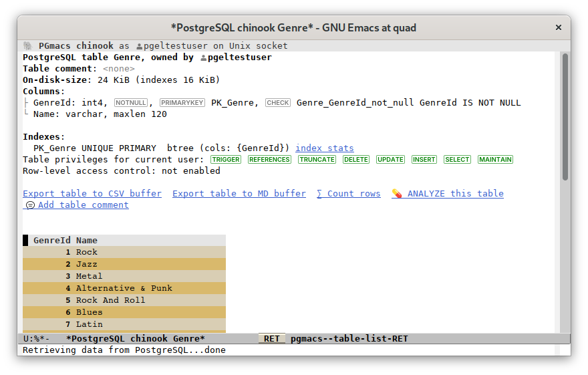Select the Rock And Roll row
This screenshot has height=375, width=588.
point(124,300)
